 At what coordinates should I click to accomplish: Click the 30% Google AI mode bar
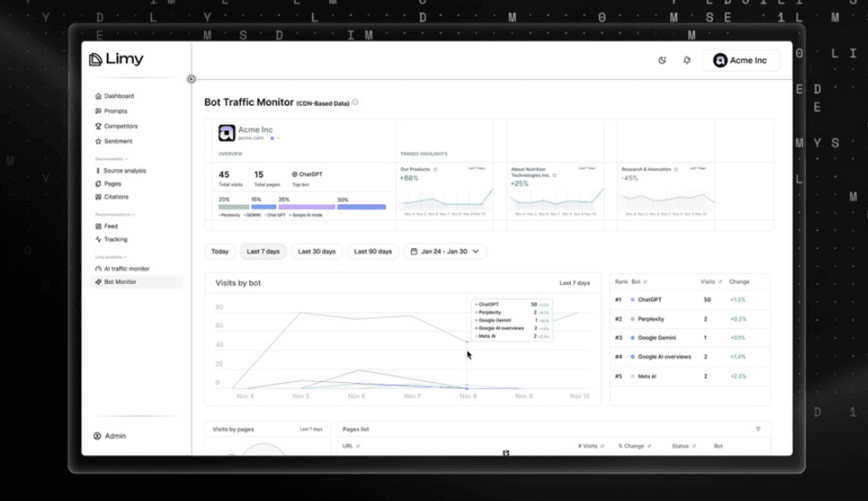click(x=361, y=207)
